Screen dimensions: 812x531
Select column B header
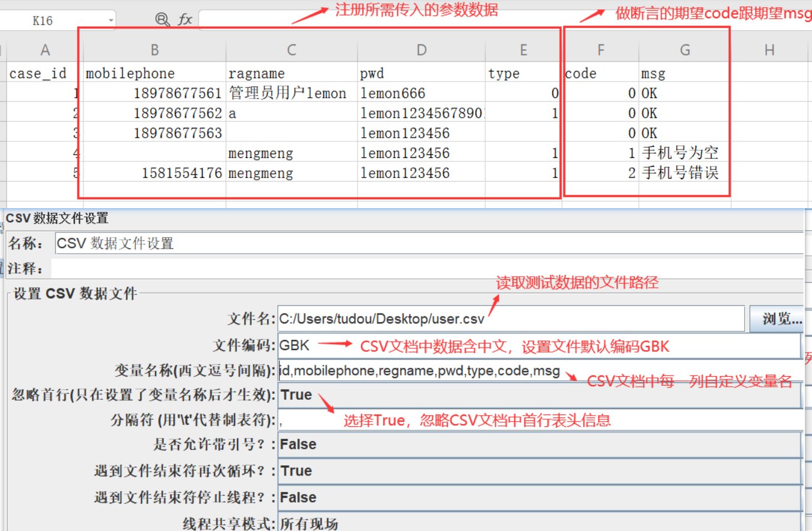(x=154, y=50)
